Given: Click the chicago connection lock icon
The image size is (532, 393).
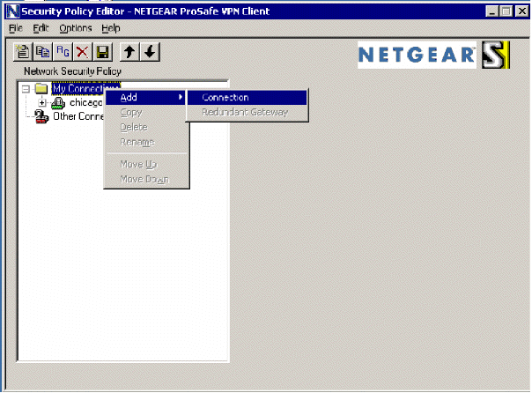Looking at the screenshot, I should pos(58,103).
